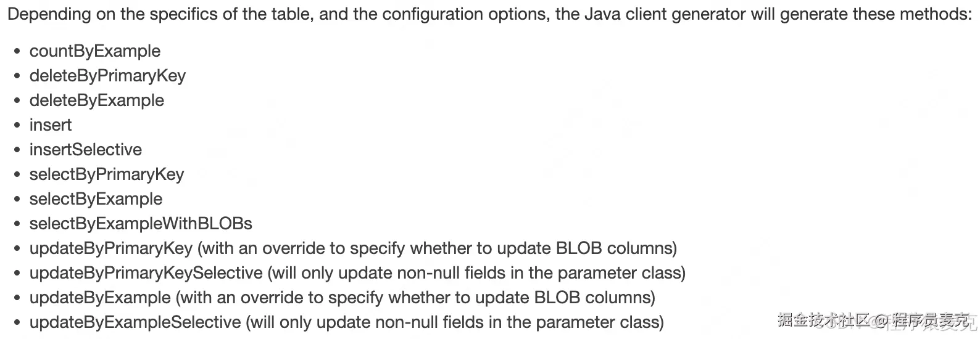Click the insertSelective list entry
980x339 pixels.
[85, 150]
